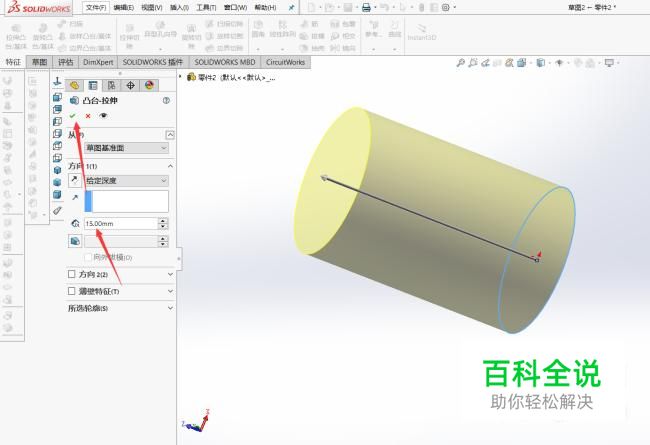The height and width of the screenshot is (445, 650).
Task: Switch to the DimXpert ribbon tab
Action: click(x=98, y=62)
